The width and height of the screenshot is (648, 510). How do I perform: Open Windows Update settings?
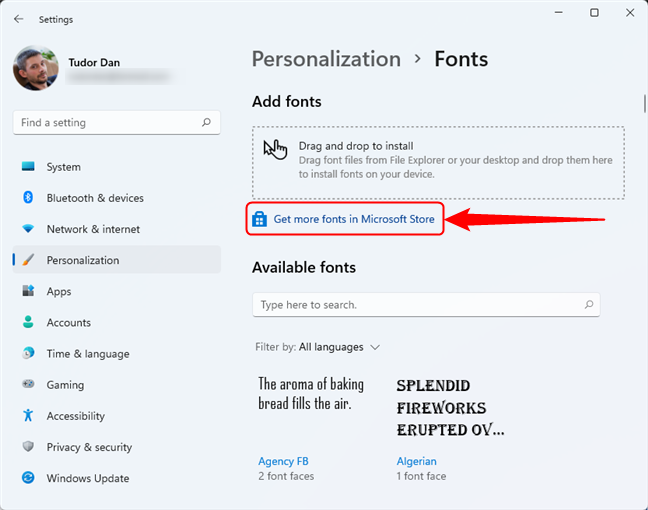pos(117,478)
